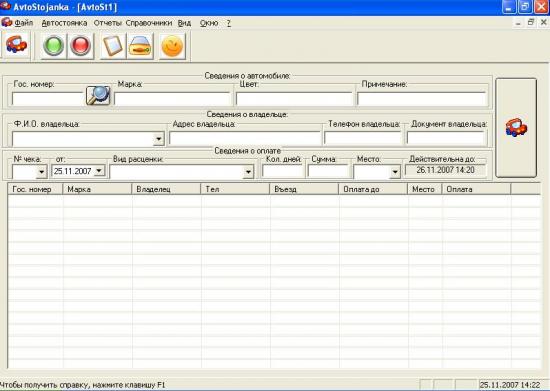Click the Оплата column header

tap(476, 189)
